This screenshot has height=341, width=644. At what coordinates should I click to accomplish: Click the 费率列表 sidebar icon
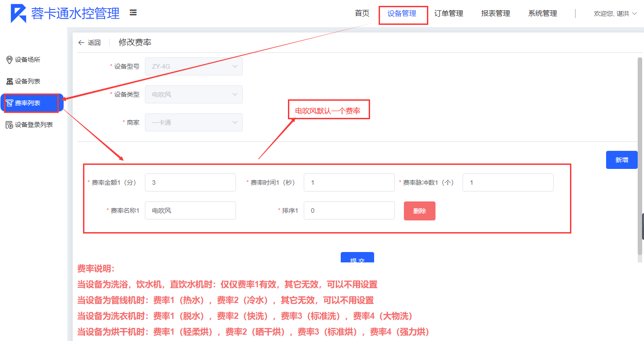click(9, 103)
